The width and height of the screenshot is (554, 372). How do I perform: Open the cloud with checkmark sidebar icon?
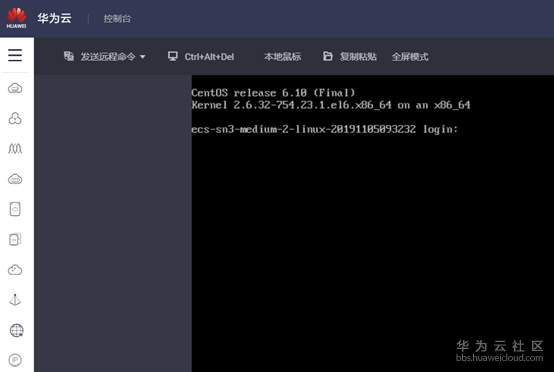pyautogui.click(x=15, y=270)
